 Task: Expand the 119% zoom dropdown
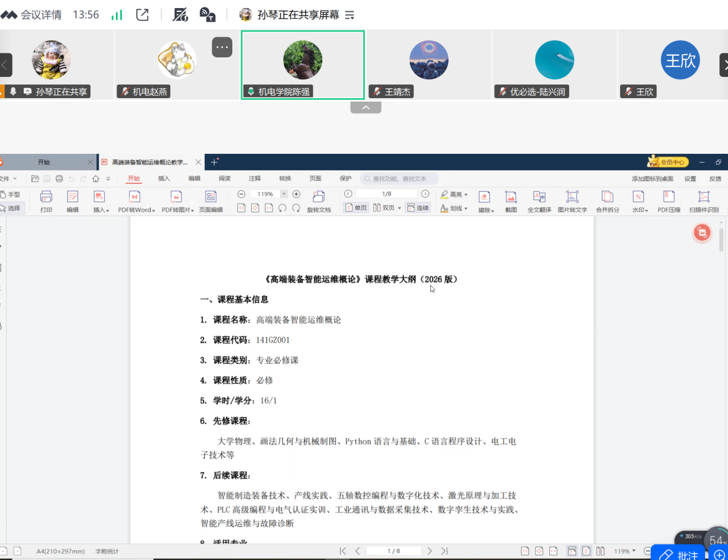[283, 194]
